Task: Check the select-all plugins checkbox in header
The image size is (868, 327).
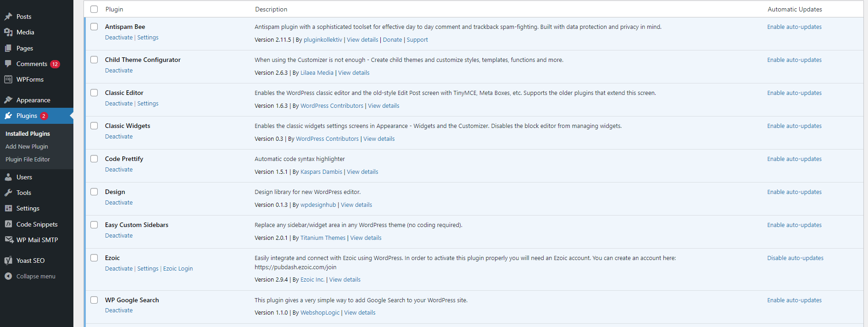Action: (x=94, y=9)
